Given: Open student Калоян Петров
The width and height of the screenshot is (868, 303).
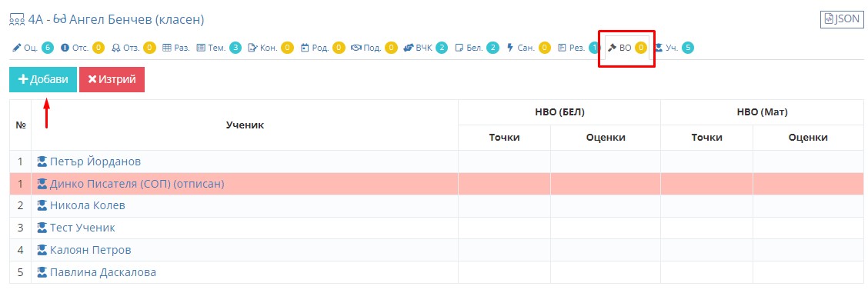Looking at the screenshot, I should (x=90, y=250).
